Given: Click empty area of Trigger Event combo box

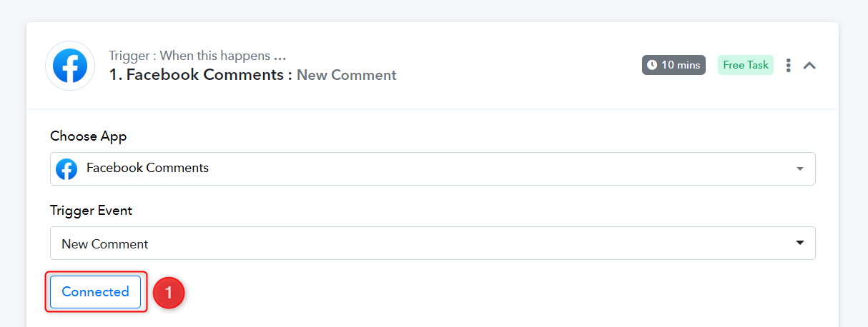Looking at the screenshot, I should [472, 243].
